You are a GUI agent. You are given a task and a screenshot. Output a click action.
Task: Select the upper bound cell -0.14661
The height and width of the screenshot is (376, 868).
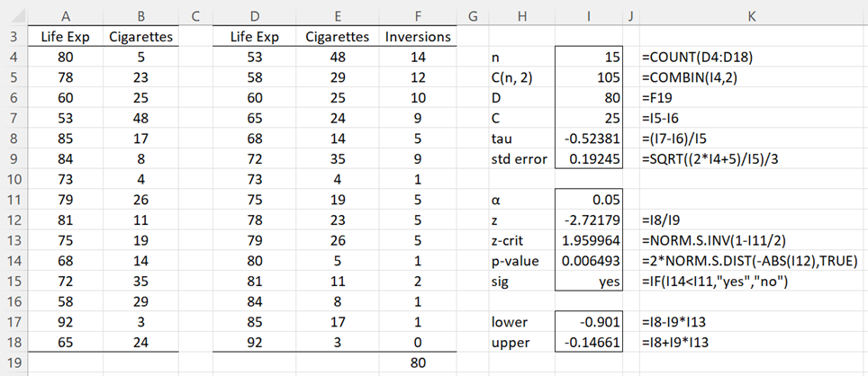[x=589, y=343]
